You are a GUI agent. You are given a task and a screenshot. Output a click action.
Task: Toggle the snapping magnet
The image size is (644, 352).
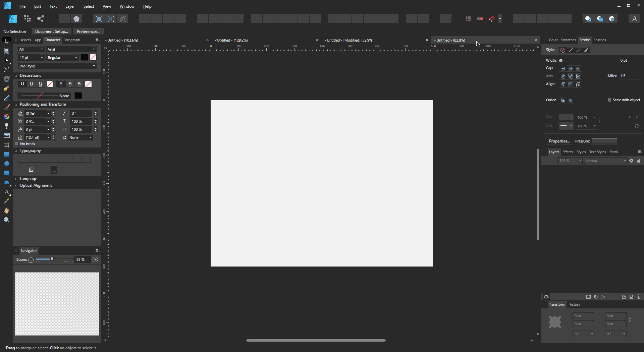492,19
